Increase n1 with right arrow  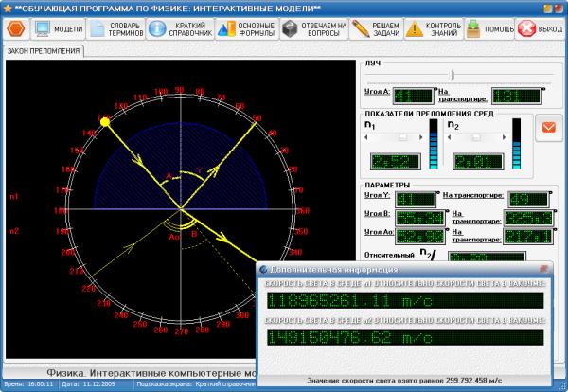[420, 137]
